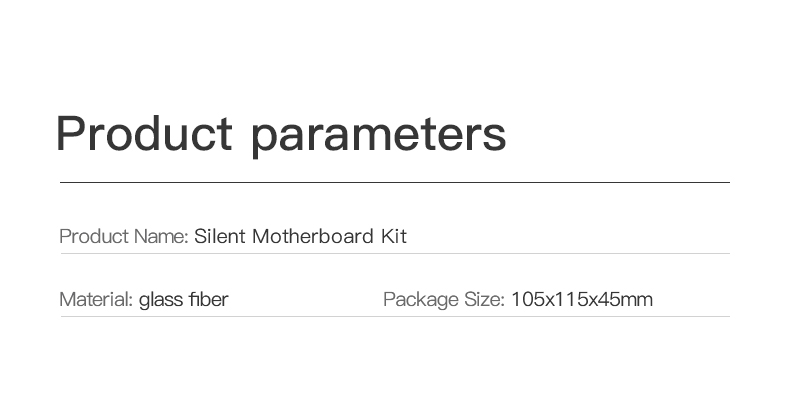Click the "Package Size:" label
This screenshot has height=420, width=790.
coord(443,300)
